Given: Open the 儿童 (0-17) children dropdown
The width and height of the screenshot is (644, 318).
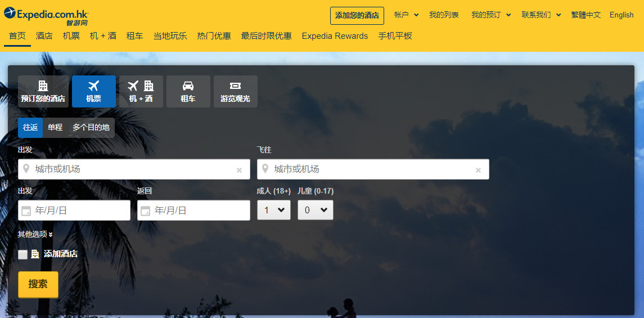Looking at the screenshot, I should coord(316,210).
